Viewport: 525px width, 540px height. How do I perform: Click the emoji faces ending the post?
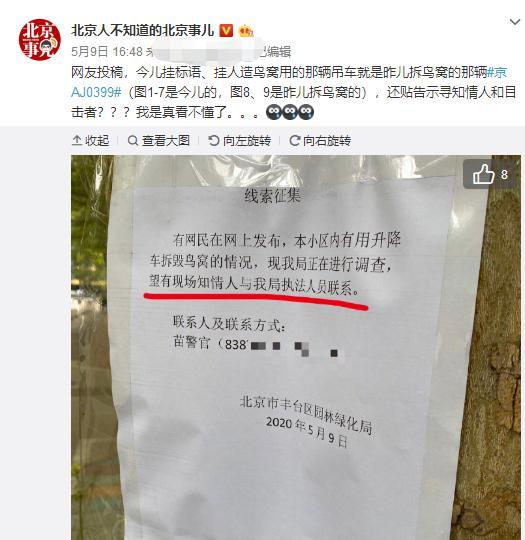click(x=290, y=112)
